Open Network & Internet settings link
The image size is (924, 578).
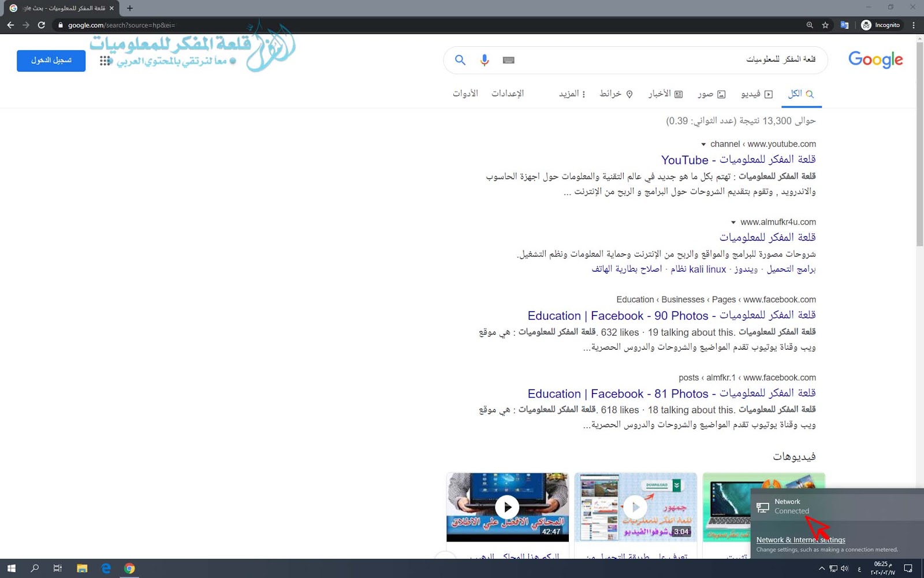click(x=800, y=540)
